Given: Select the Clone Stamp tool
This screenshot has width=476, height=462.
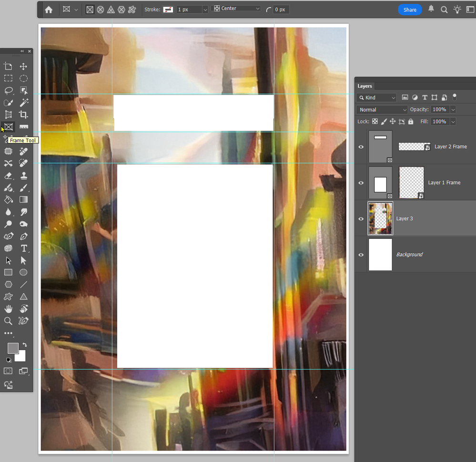Looking at the screenshot, I should [23, 175].
